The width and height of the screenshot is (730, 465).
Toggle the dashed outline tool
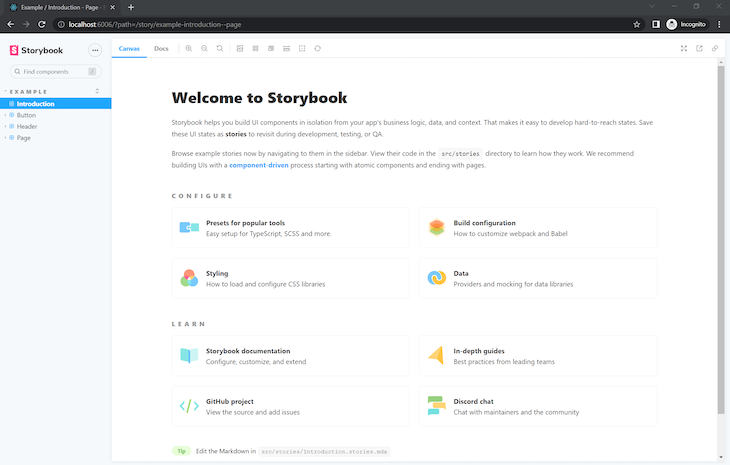click(302, 48)
